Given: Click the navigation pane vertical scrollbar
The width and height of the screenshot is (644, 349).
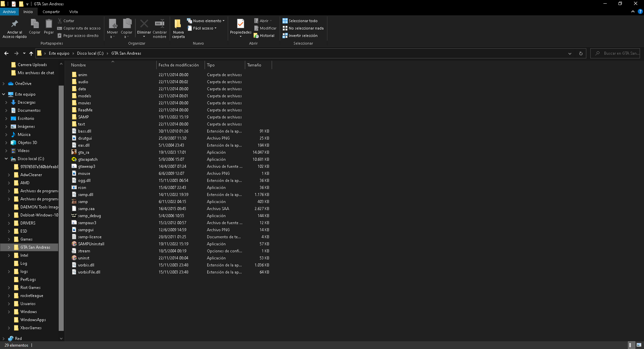Looking at the screenshot, I should [61, 208].
